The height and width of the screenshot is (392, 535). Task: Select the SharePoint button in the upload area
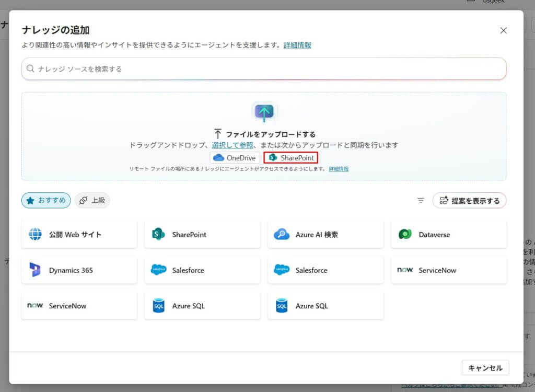tap(291, 158)
